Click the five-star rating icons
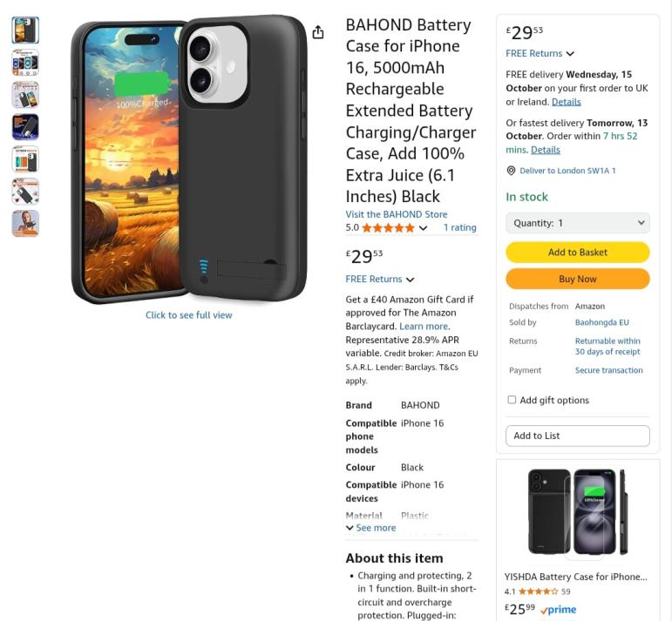Image resolution: width=672 pixels, height=621 pixels. [388, 228]
